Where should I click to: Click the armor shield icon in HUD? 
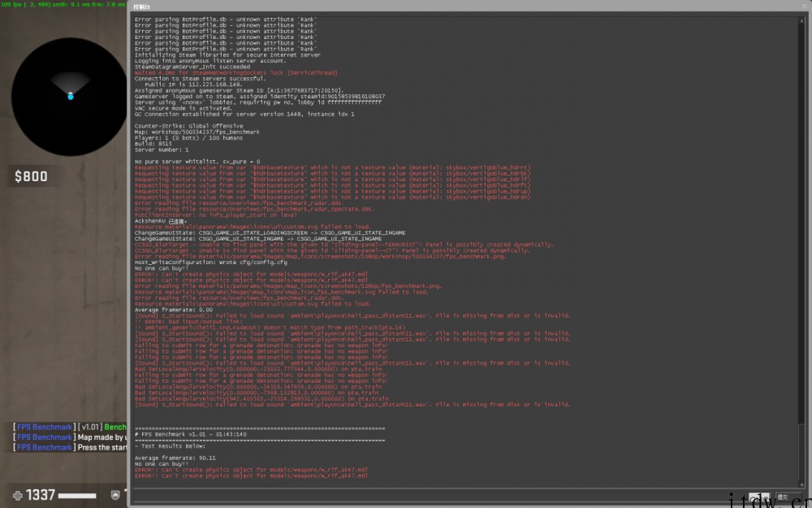pos(115,496)
